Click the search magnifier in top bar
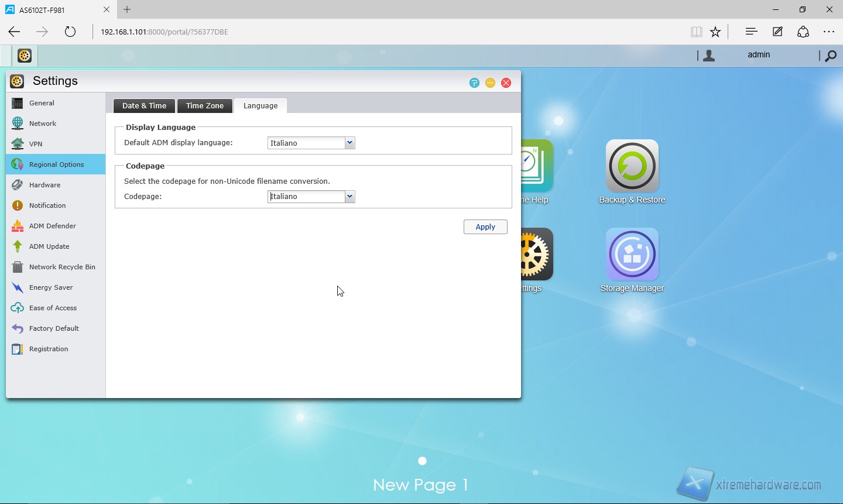843x504 pixels. pos(830,56)
